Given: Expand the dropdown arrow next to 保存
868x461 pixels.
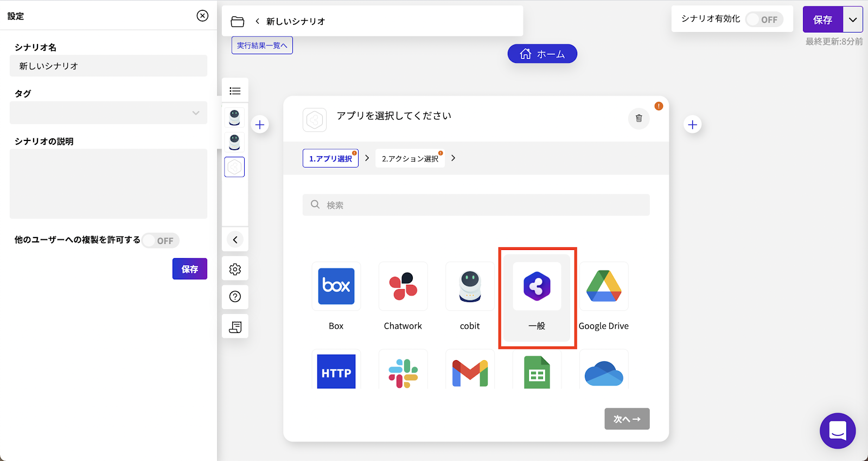Looking at the screenshot, I should coord(853,20).
